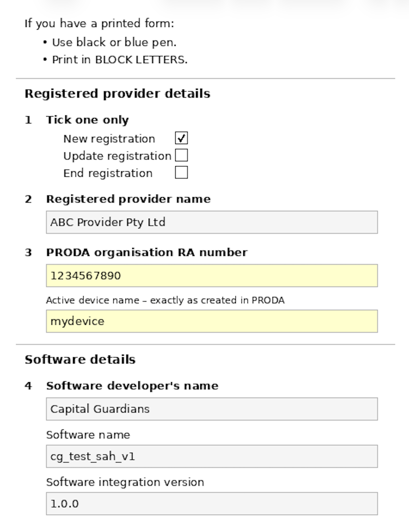The width and height of the screenshot is (409, 532).
Task: Focus the PRODA organisation RA number field
Action: (x=212, y=276)
